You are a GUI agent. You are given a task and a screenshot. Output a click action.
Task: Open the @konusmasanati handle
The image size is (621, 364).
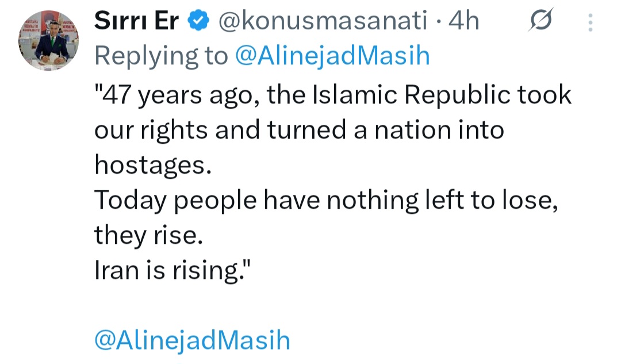click(322, 22)
